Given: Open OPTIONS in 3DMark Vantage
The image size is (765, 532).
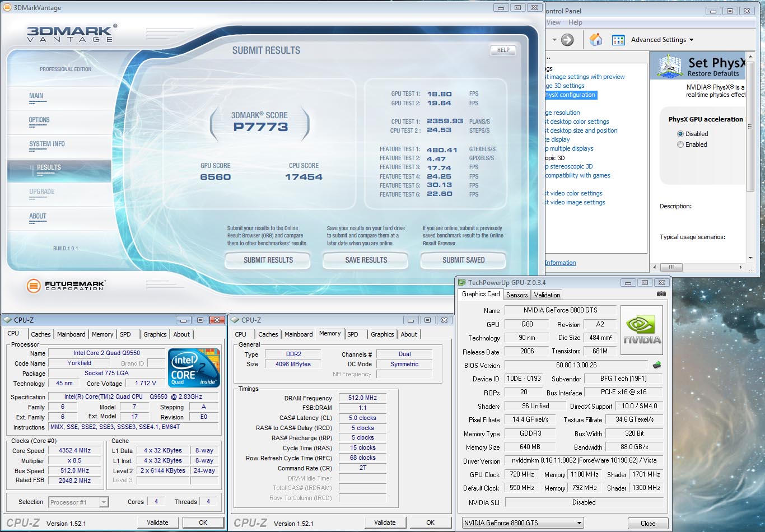Looking at the screenshot, I should 39,120.
